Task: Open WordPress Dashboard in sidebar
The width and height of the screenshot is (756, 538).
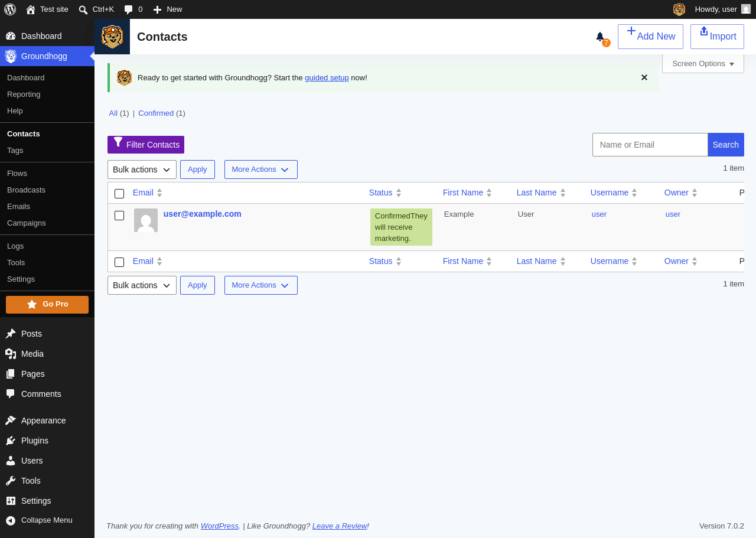Action: [47, 36]
